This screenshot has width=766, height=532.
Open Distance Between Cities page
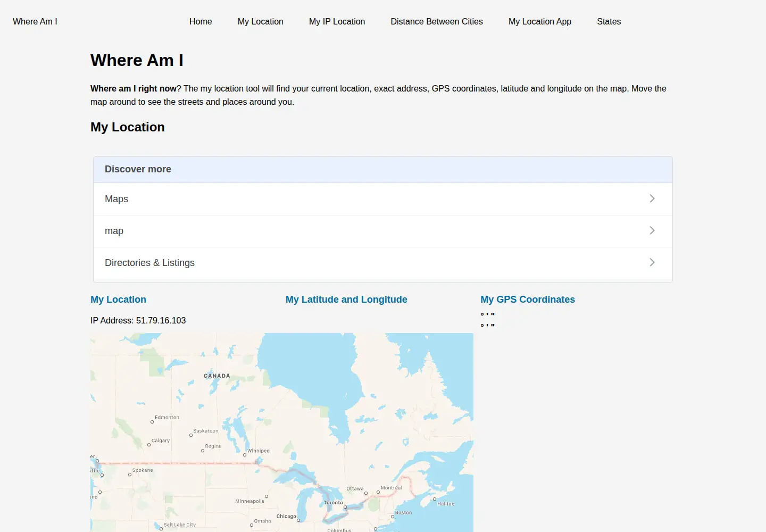point(437,22)
